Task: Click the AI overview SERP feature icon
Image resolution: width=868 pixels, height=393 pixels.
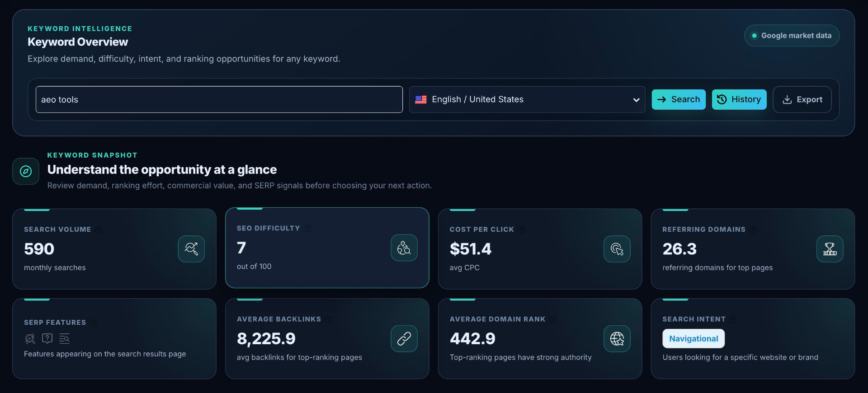Action: [30, 339]
